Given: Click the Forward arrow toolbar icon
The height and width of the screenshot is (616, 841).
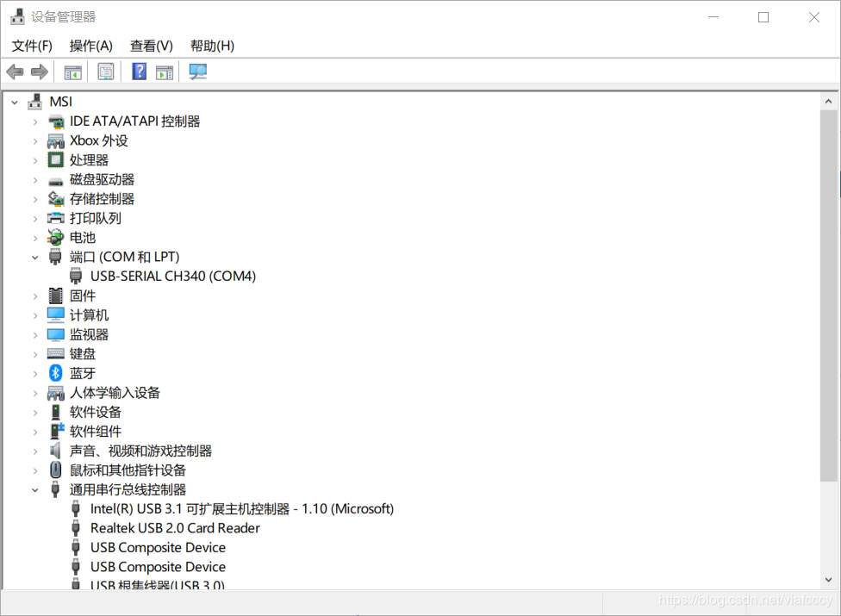Looking at the screenshot, I should 40,72.
